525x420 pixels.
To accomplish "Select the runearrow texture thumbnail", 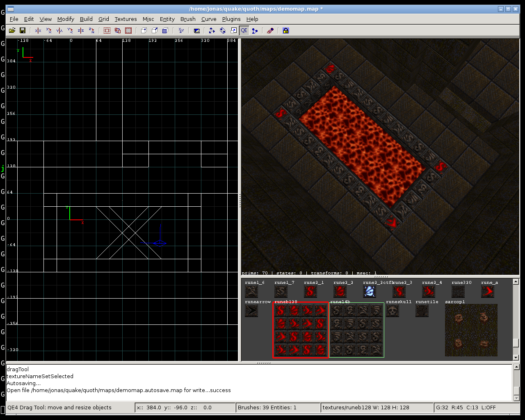I will (x=251, y=311).
